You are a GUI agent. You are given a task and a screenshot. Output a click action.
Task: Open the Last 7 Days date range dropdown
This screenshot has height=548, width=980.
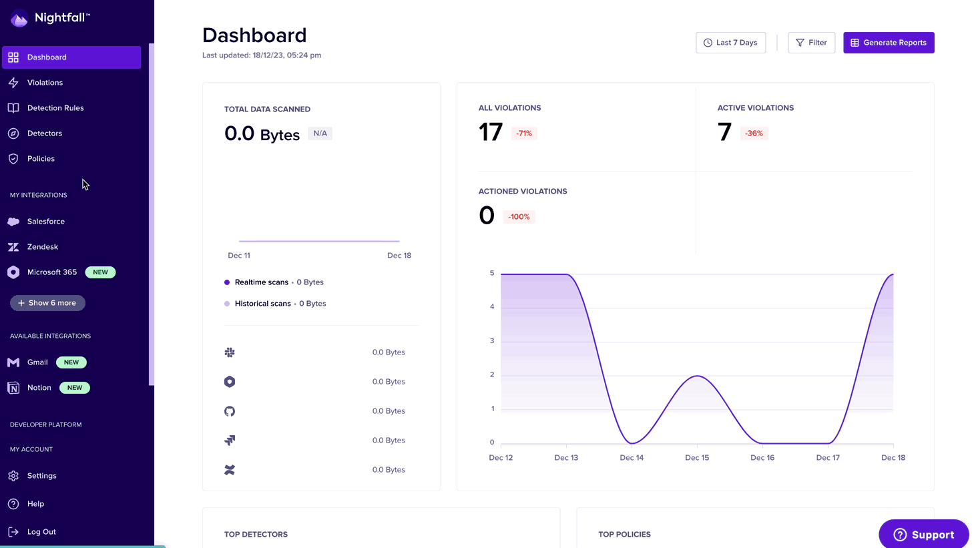pos(730,43)
